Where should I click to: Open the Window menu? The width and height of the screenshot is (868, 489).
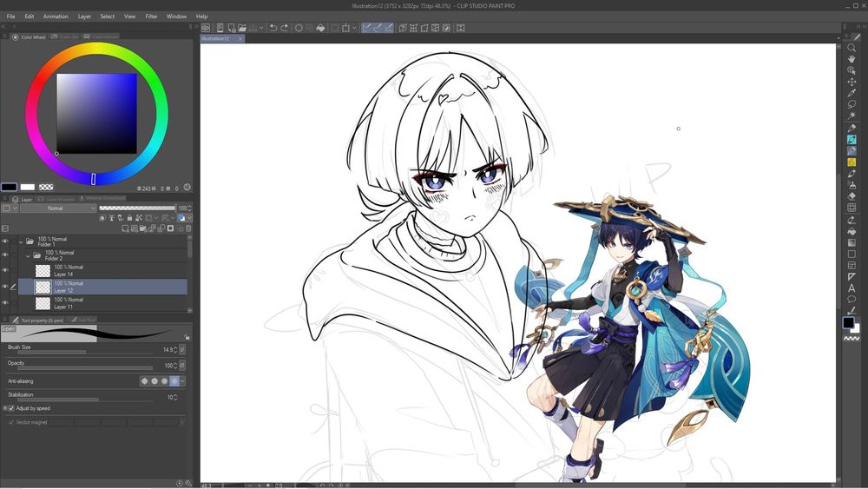point(176,17)
